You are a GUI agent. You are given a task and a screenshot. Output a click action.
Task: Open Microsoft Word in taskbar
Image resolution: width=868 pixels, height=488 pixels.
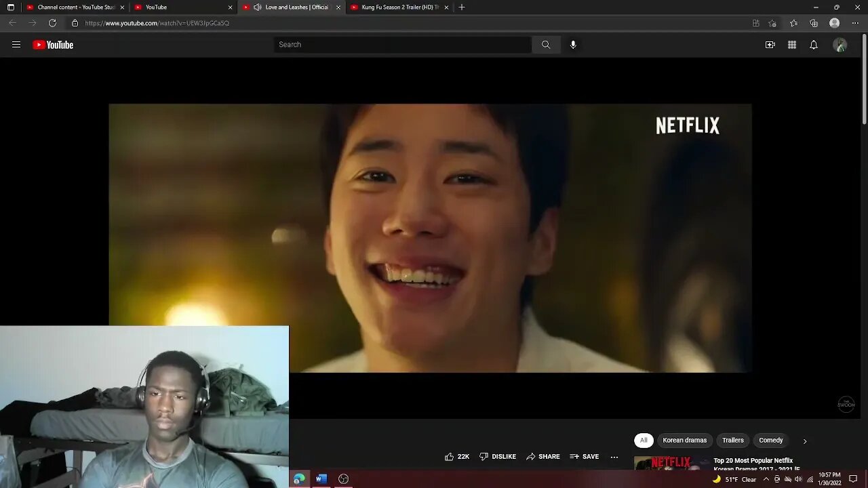[321, 479]
